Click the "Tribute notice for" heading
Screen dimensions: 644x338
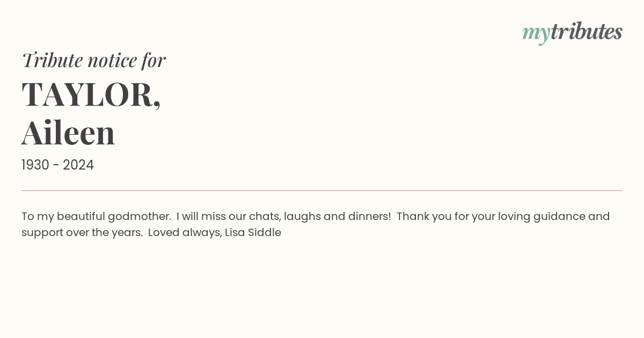[93, 60]
